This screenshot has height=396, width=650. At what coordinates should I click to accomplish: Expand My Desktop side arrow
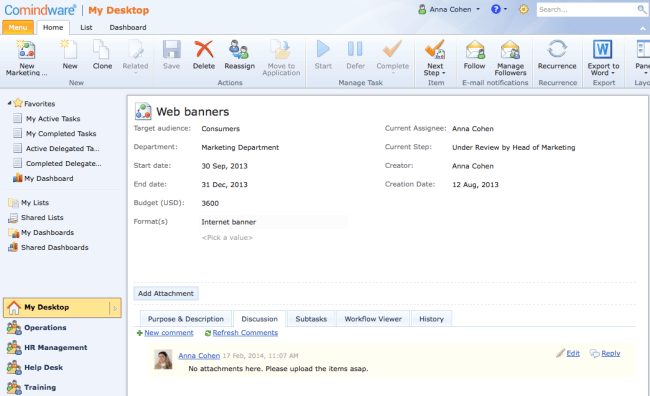(x=115, y=308)
